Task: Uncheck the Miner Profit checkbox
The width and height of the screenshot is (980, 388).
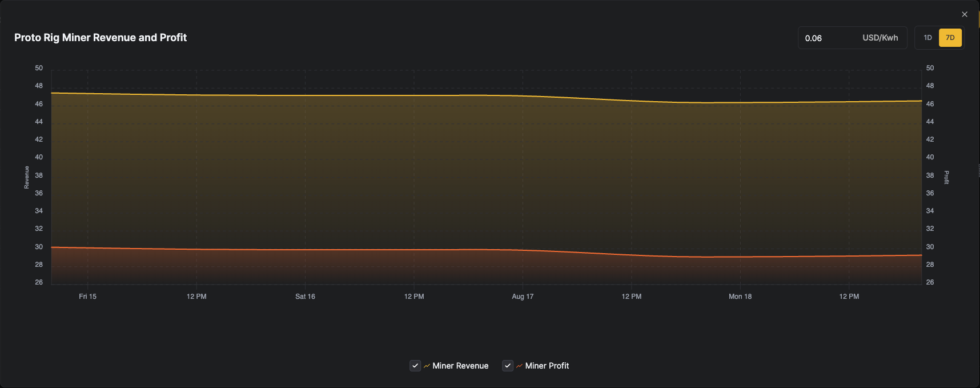Action: coord(508,366)
